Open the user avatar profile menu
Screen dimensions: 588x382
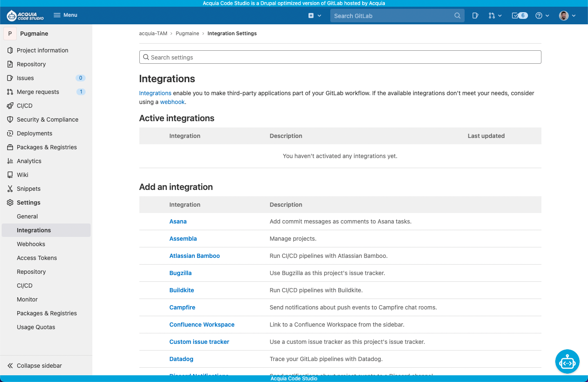pyautogui.click(x=567, y=16)
